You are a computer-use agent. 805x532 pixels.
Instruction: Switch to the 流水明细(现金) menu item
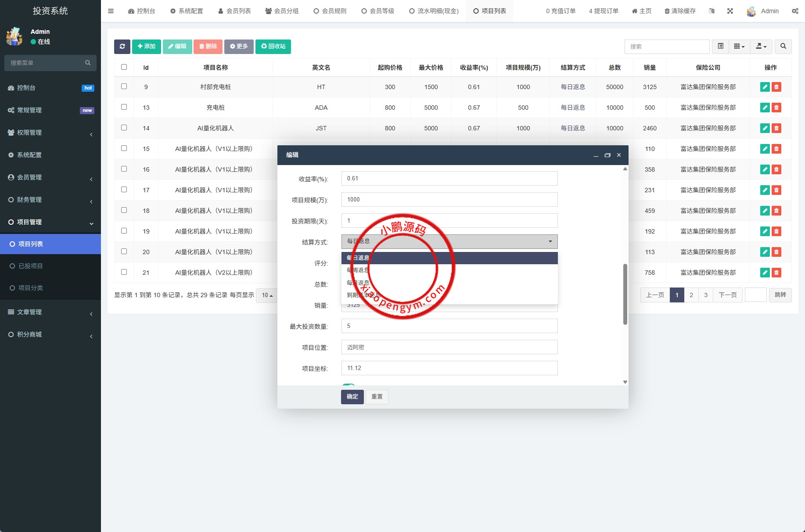coord(433,11)
